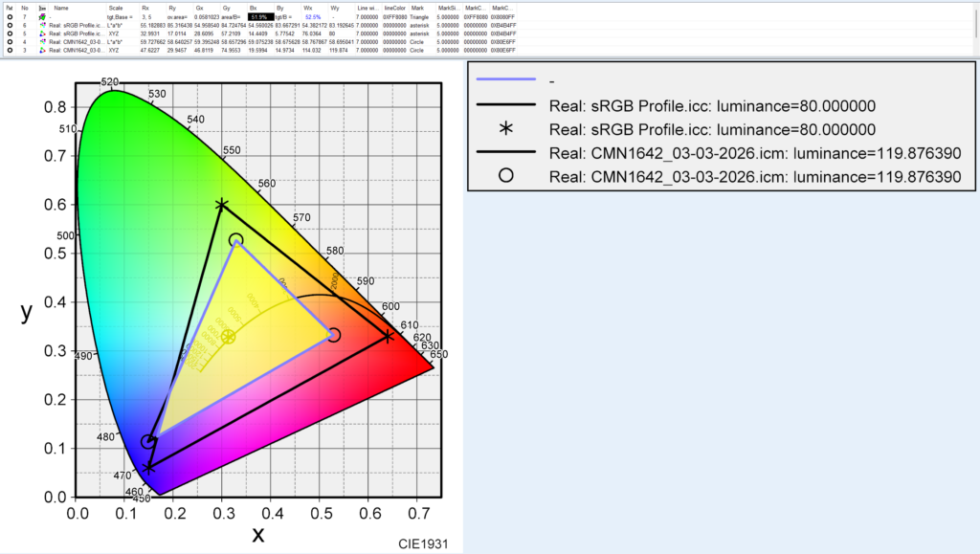Click the Name column header
Image resolution: width=980 pixels, height=554 pixels.
point(61,8)
